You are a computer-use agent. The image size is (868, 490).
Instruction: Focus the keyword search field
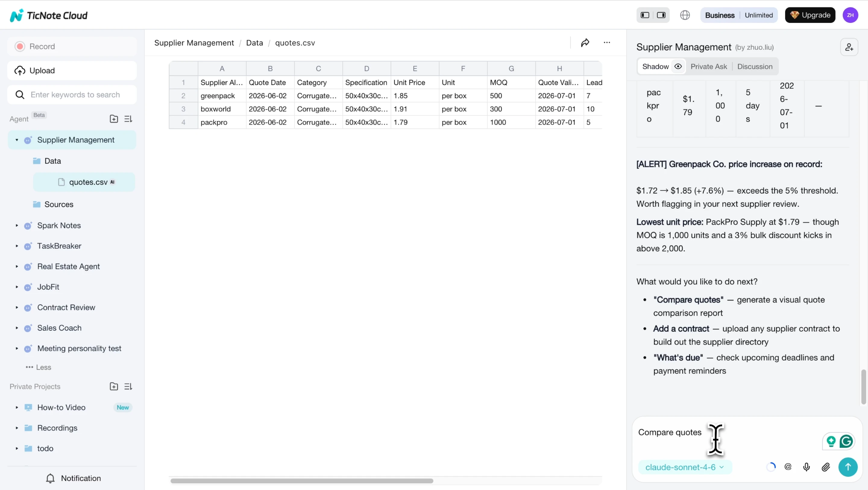72,95
